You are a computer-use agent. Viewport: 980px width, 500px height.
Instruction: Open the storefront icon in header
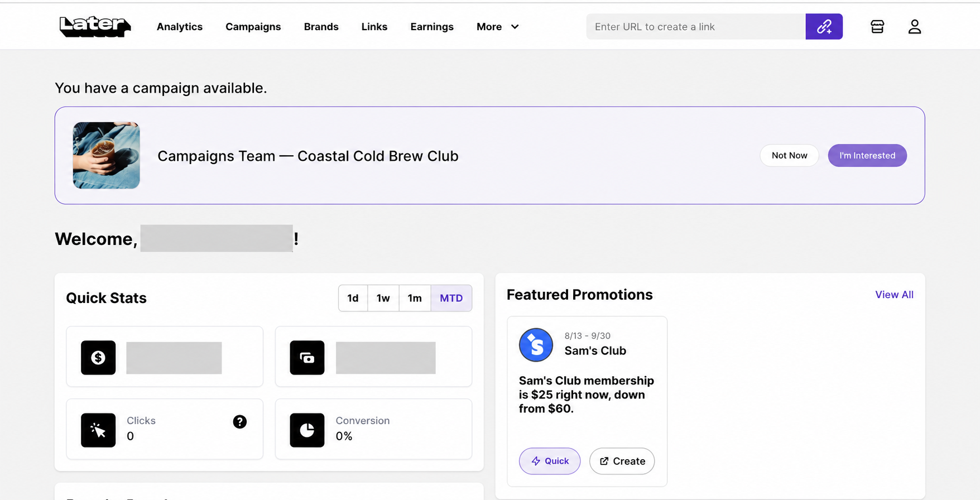pos(877,26)
